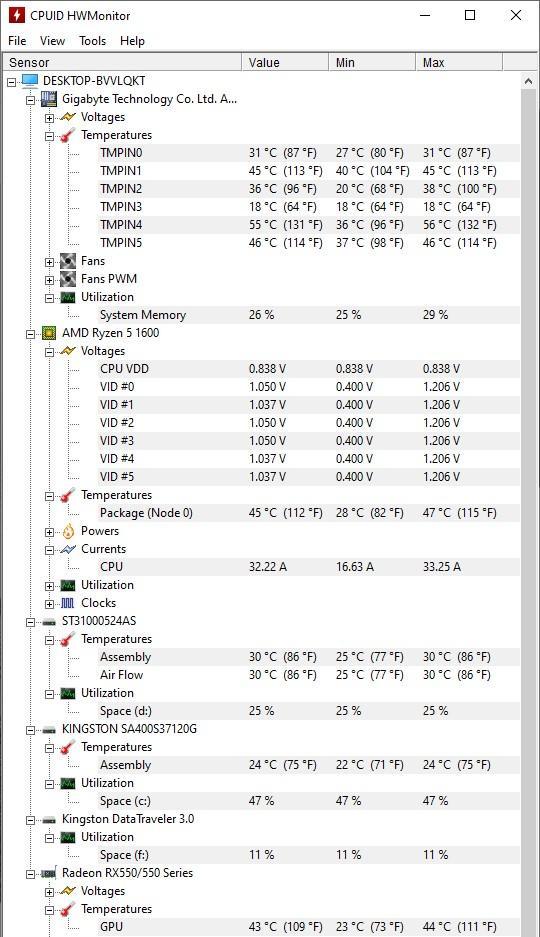The width and height of the screenshot is (540, 937).
Task: Expand the Radeon RX550 Voltages node
Action: point(50,892)
